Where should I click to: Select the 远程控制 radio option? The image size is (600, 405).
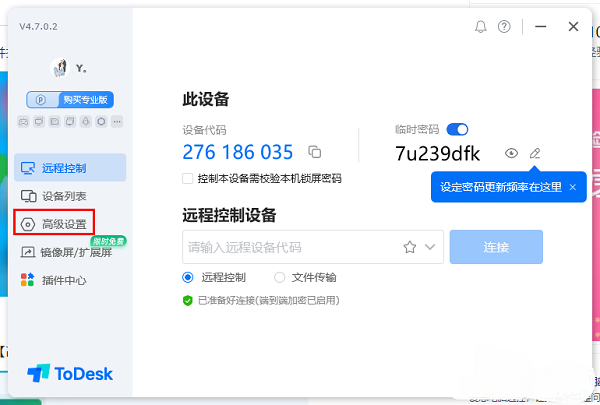(x=188, y=277)
